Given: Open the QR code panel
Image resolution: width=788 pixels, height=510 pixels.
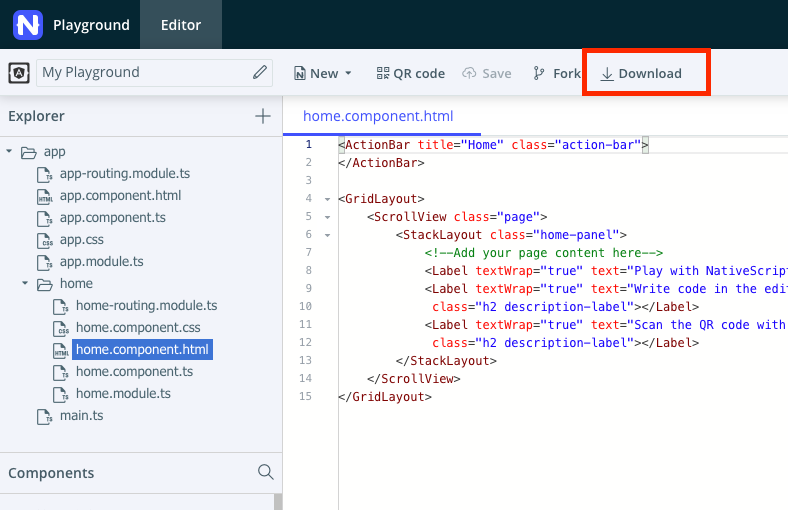Looking at the screenshot, I should coord(410,73).
